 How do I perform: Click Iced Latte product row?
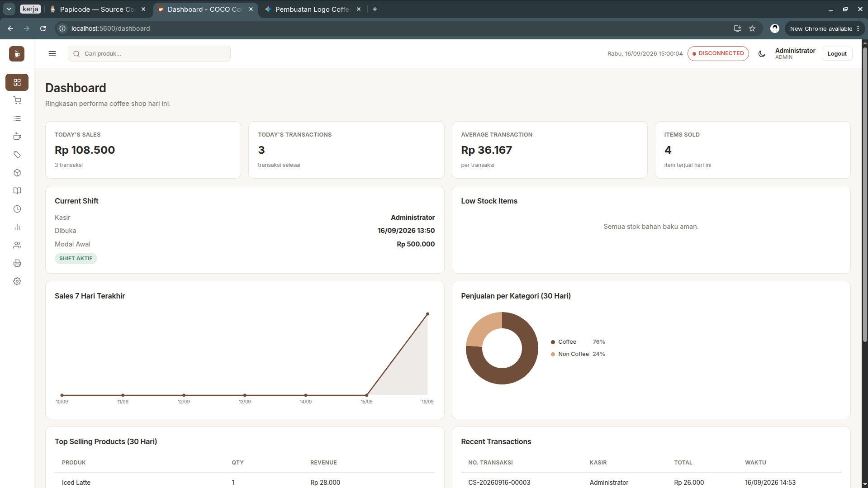click(245, 481)
